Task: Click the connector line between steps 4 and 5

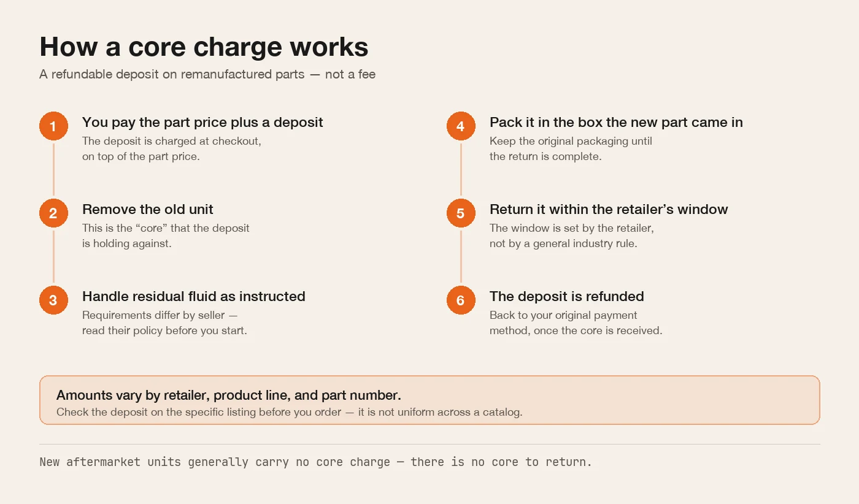Action: click(461, 170)
